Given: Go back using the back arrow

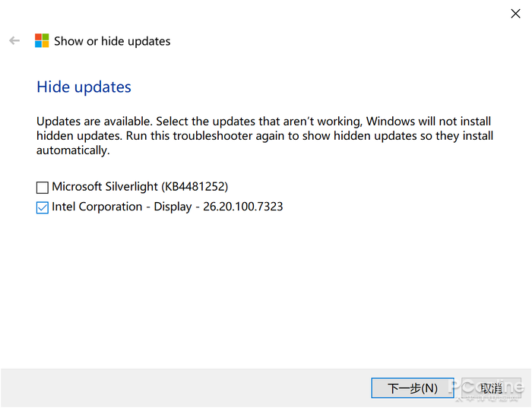Looking at the screenshot, I should (x=14, y=41).
